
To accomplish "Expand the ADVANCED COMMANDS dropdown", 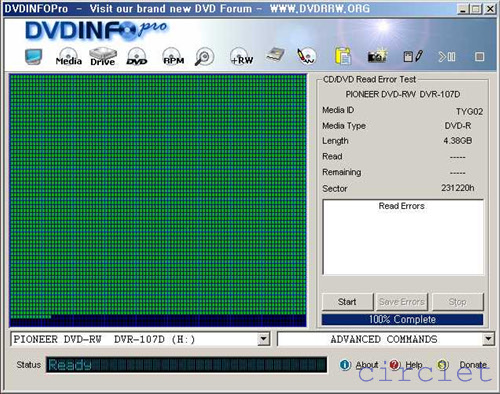I will (x=488, y=339).
